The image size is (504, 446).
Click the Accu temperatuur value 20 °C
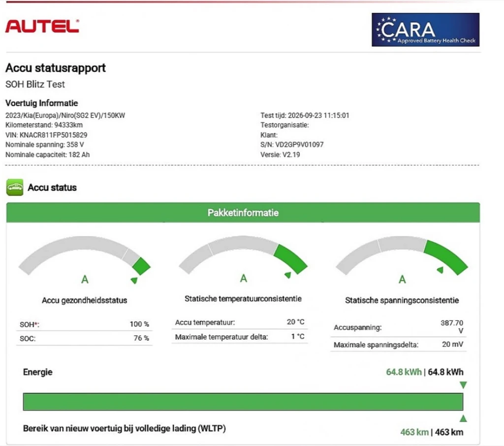[295, 322]
